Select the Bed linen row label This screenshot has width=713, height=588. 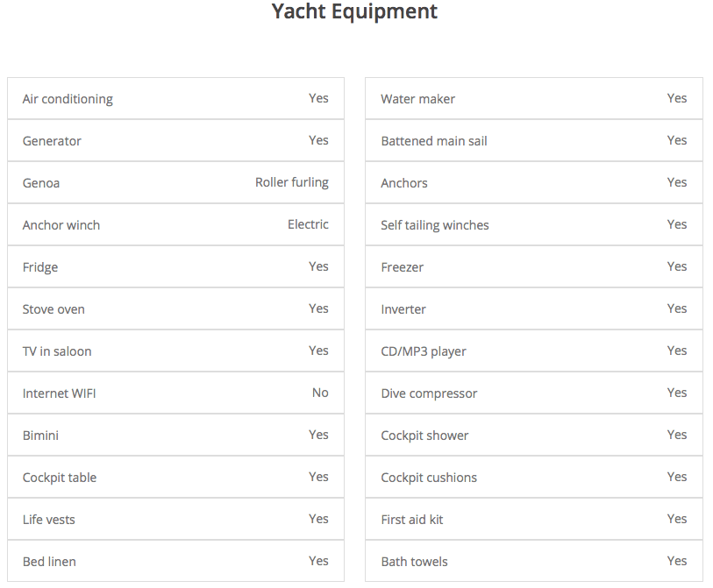point(49,562)
